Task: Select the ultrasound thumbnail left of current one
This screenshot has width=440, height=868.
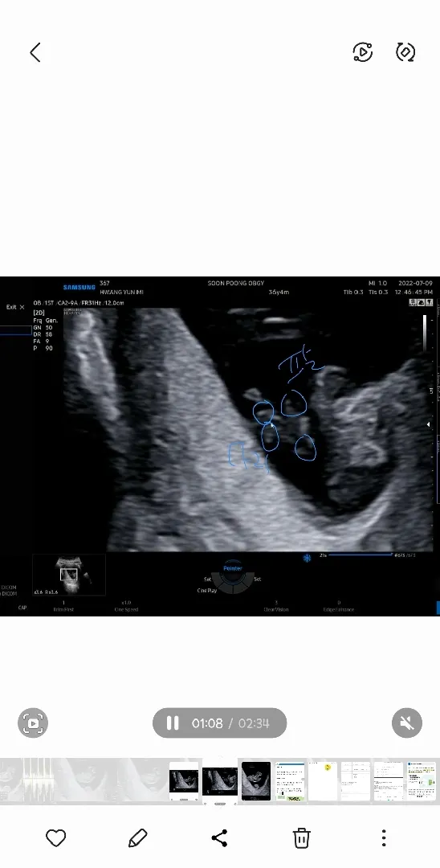Action: point(184,781)
